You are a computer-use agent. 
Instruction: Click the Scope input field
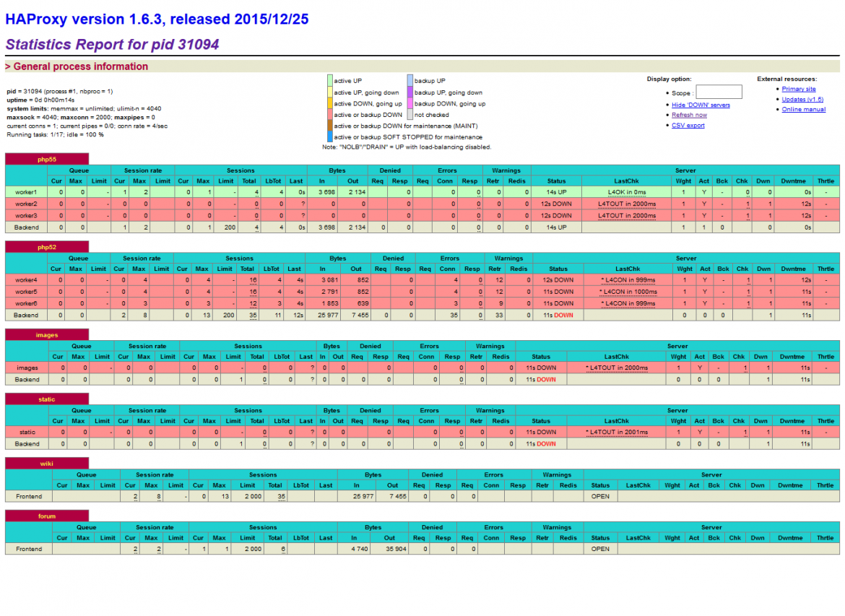tap(719, 92)
